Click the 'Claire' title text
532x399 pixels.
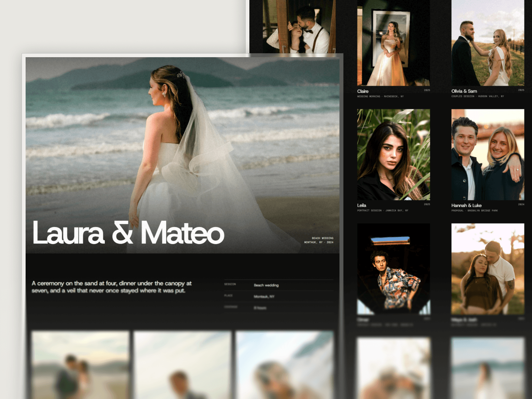[363, 91]
